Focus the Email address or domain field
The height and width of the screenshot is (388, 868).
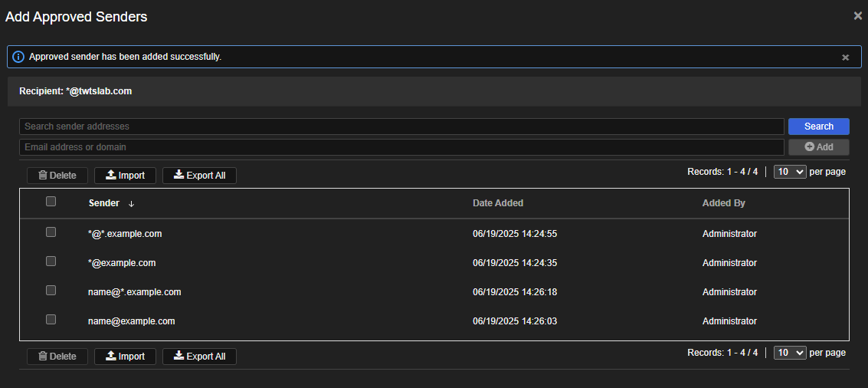[401, 147]
